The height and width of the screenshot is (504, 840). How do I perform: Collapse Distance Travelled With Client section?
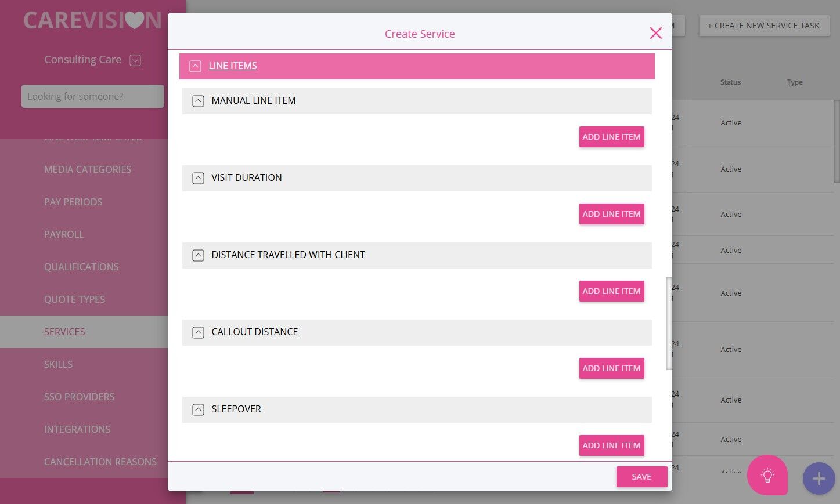click(x=198, y=255)
